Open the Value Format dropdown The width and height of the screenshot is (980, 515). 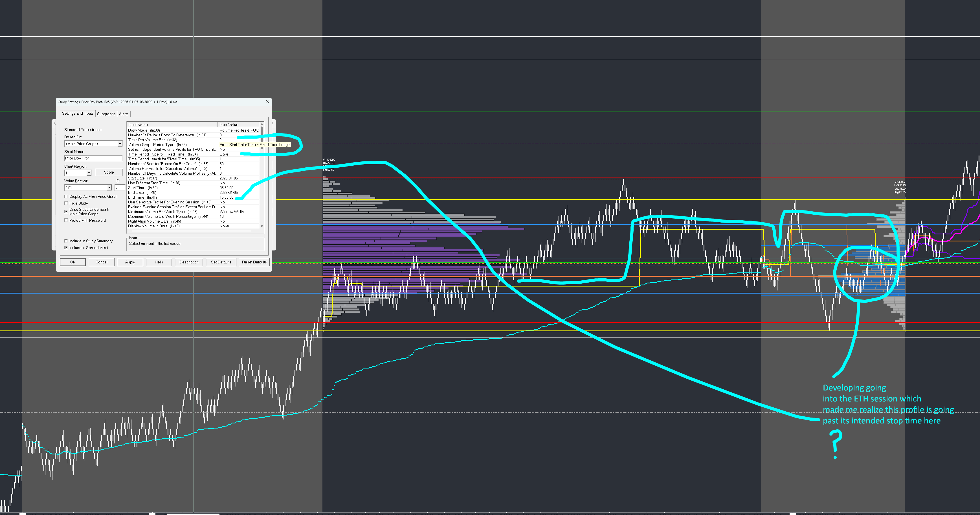pos(109,188)
